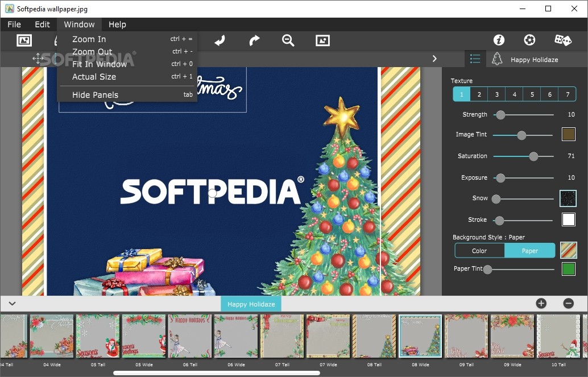Select the 06 Tall preset thumbnail
588x377 pixels.
coord(190,336)
